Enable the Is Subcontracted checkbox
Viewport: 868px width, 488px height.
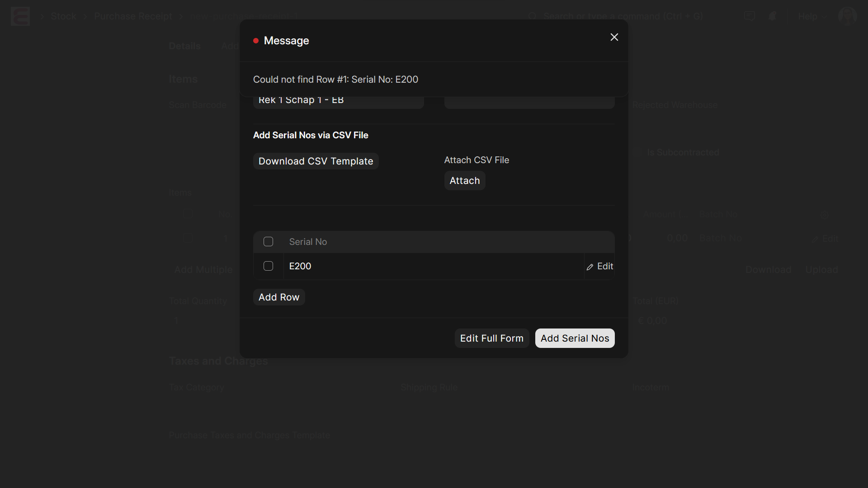click(x=638, y=152)
